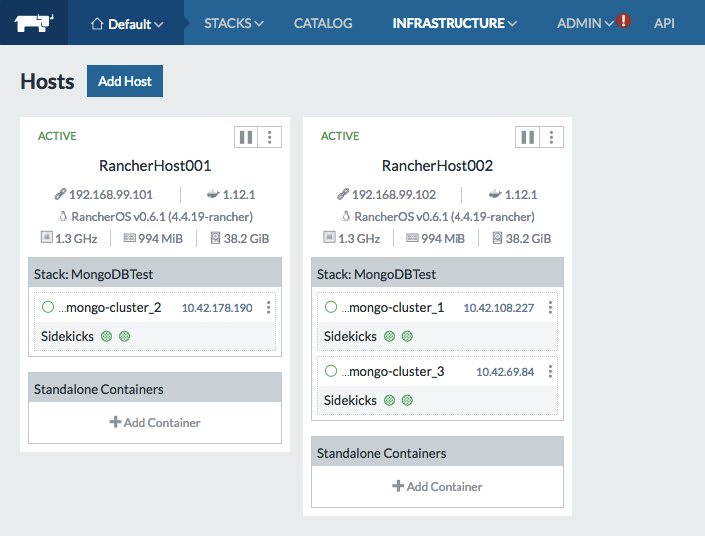705x536 pixels.
Task: Click the Rancher cow logo
Action: point(34,23)
